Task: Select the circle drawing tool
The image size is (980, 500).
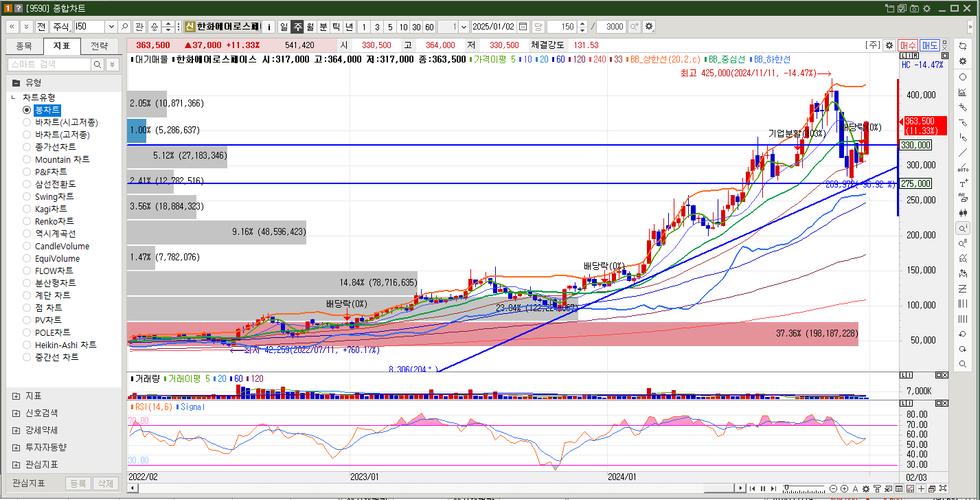Action: 963,77
